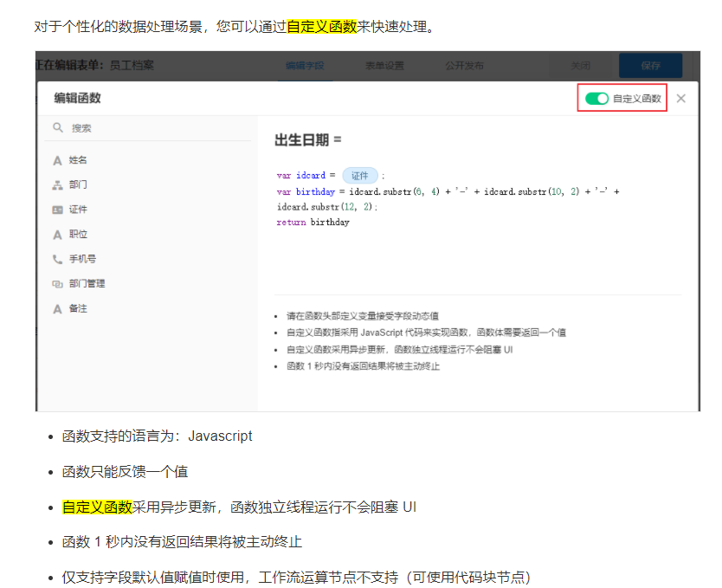Click the search magnifier icon

pos(58,127)
